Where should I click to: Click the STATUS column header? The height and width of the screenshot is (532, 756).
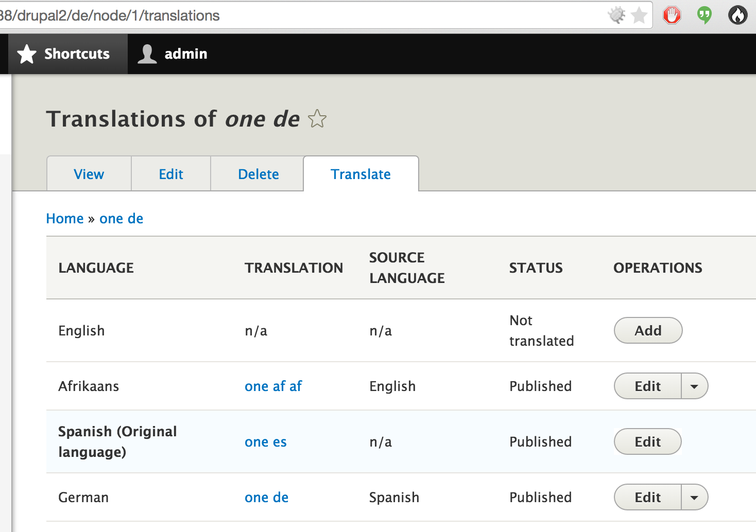click(536, 268)
